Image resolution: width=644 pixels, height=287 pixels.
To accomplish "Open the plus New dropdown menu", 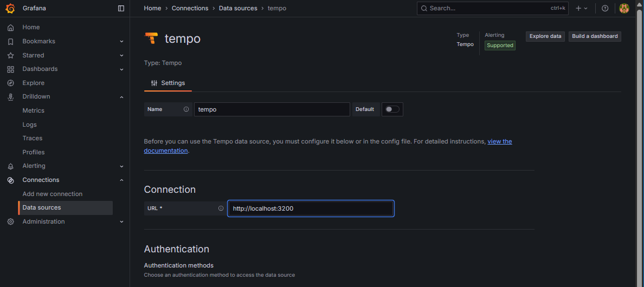I will [581, 8].
